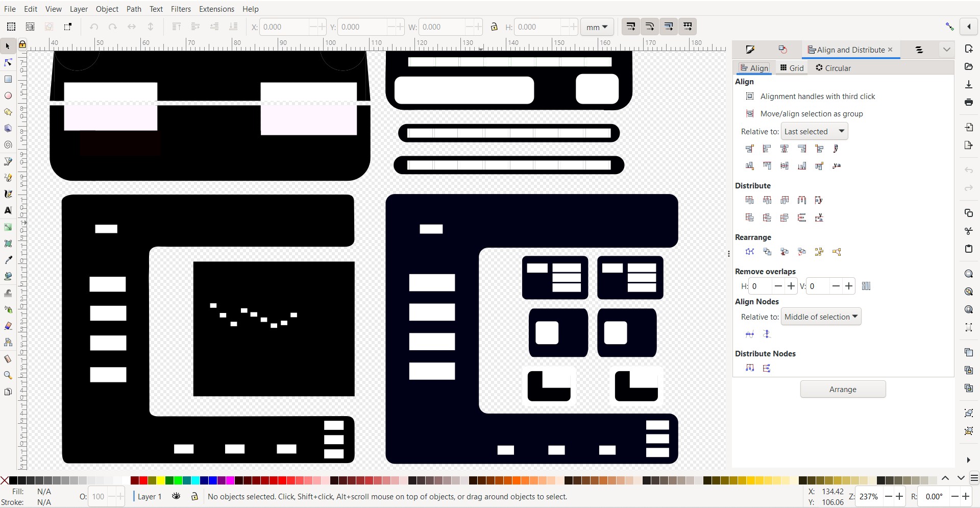The height and width of the screenshot is (508, 980).
Task: Switch to the Grid tab
Action: click(792, 68)
